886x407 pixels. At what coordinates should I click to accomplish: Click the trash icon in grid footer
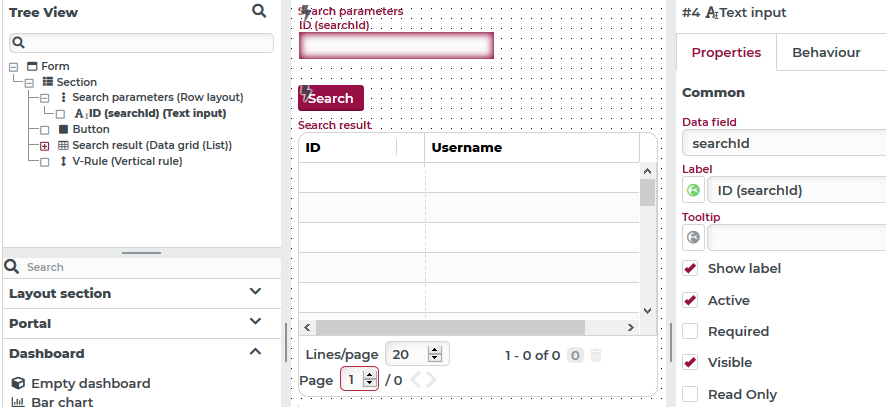(596, 355)
